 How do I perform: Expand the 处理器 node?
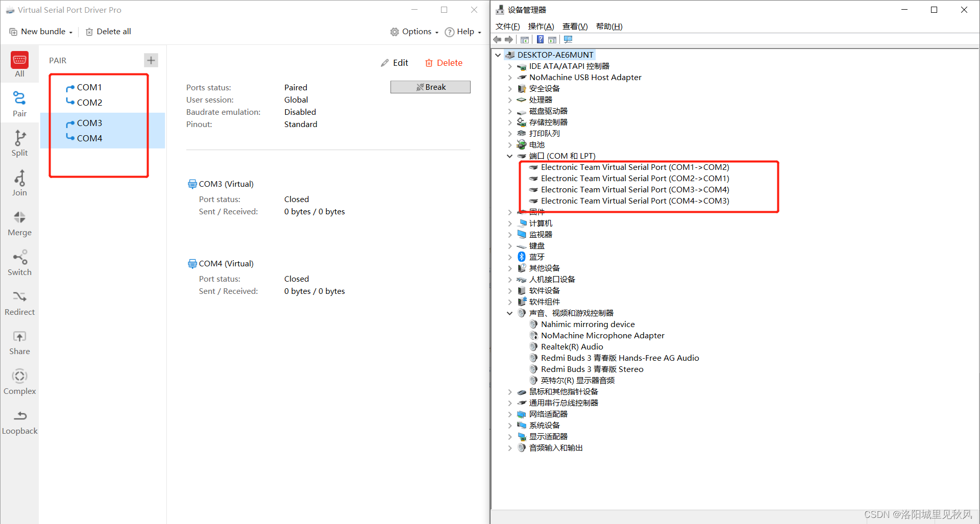tap(509, 100)
